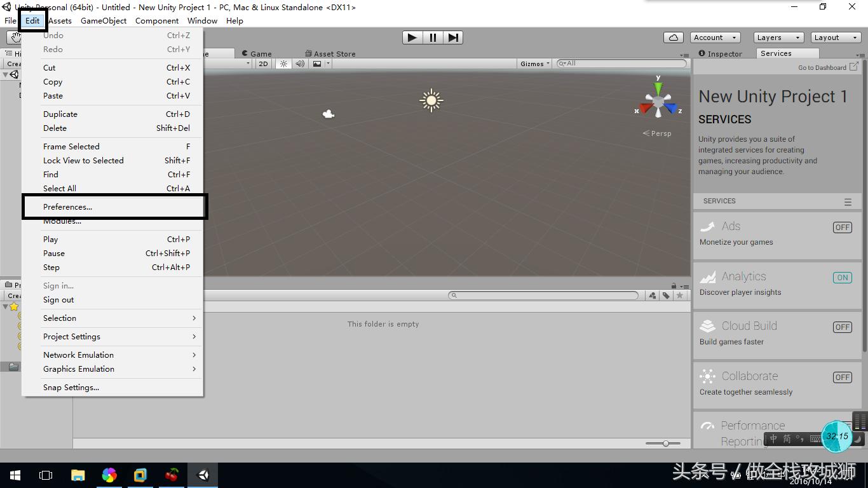Click the Cloud Build service icon
This screenshot has width=868, height=488.
coord(707,327)
